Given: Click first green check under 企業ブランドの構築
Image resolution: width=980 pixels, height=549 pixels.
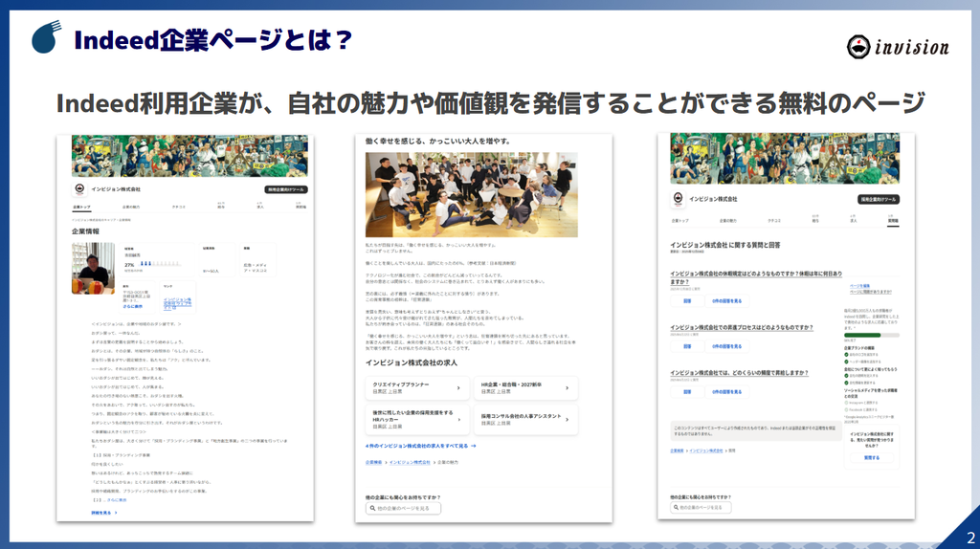Looking at the screenshot, I should click(x=846, y=355).
